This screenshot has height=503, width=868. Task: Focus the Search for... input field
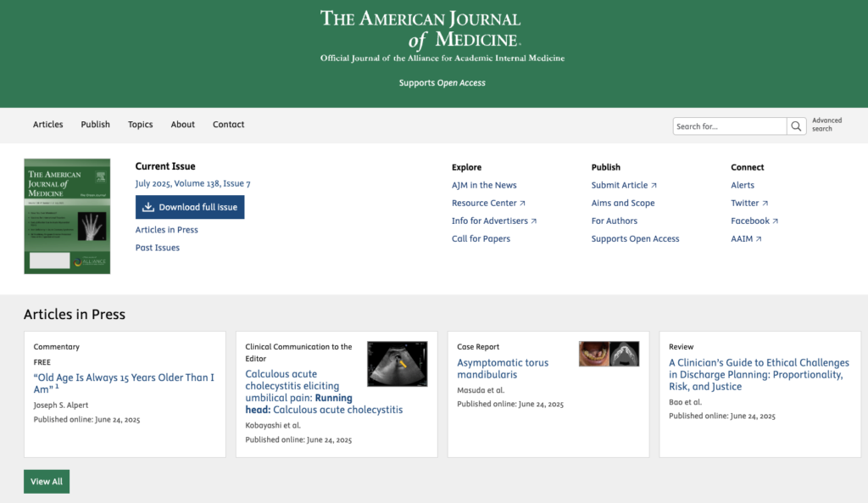(x=730, y=126)
